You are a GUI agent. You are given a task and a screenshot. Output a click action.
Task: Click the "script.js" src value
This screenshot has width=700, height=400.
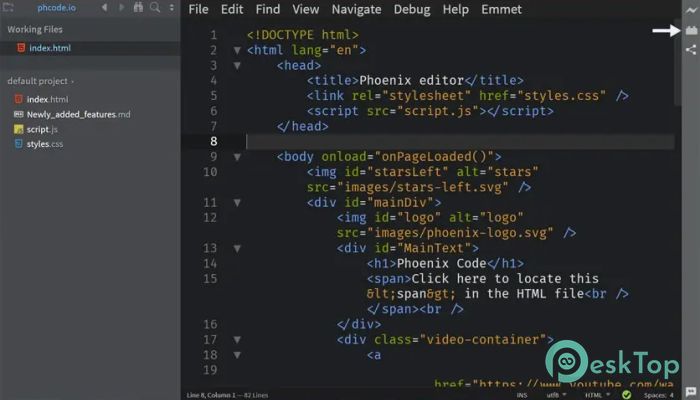pyautogui.click(x=438, y=111)
